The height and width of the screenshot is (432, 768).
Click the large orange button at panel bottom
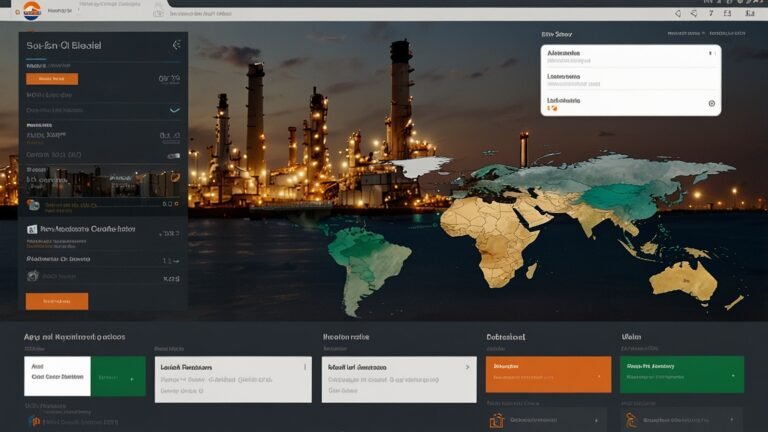(57, 301)
